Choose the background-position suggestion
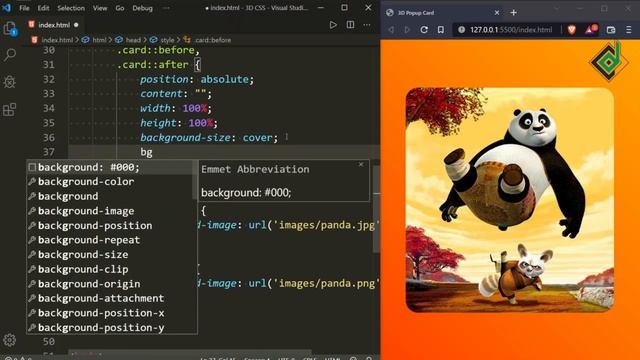 click(111, 226)
